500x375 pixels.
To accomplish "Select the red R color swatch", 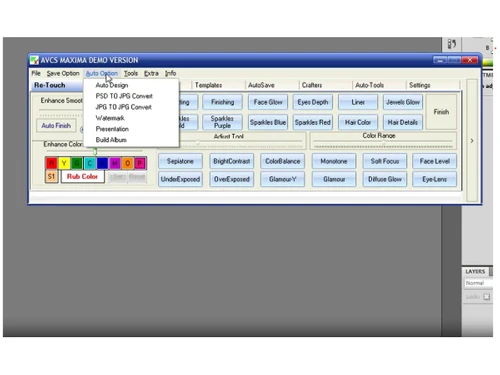I will [x=51, y=163].
